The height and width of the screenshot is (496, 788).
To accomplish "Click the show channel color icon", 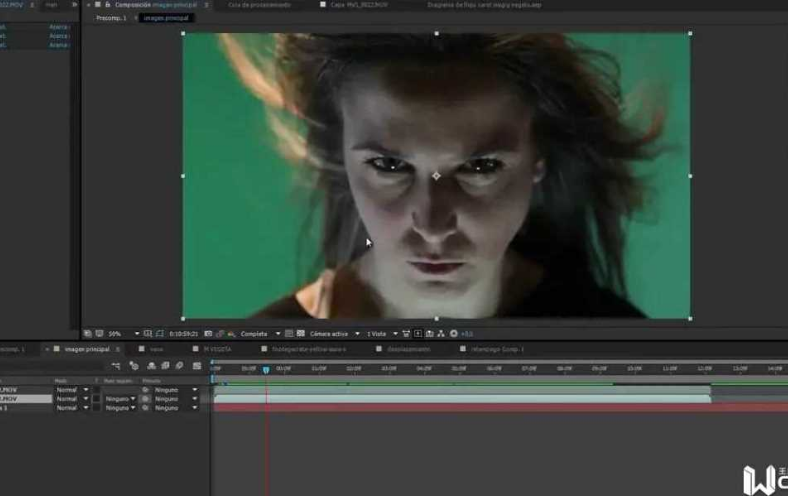I will tap(232, 334).
